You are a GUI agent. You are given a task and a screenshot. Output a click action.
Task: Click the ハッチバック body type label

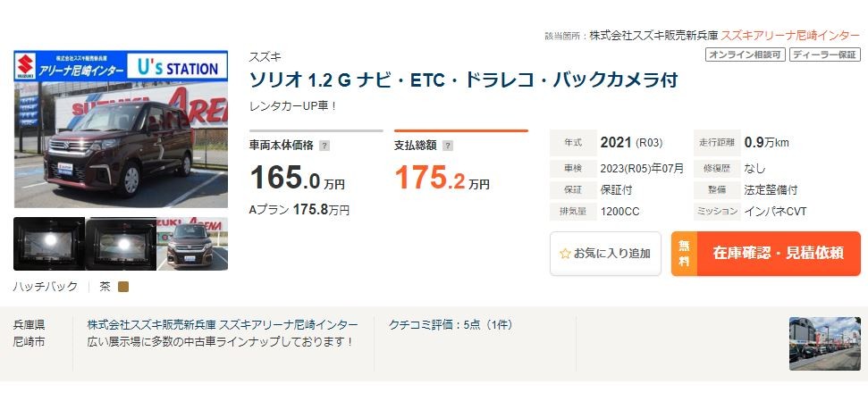(x=46, y=287)
